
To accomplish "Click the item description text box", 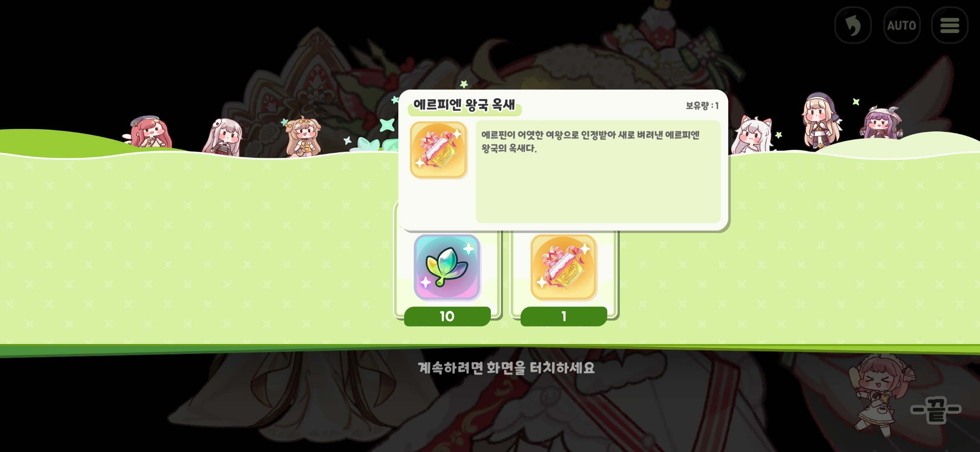I will click(x=598, y=172).
